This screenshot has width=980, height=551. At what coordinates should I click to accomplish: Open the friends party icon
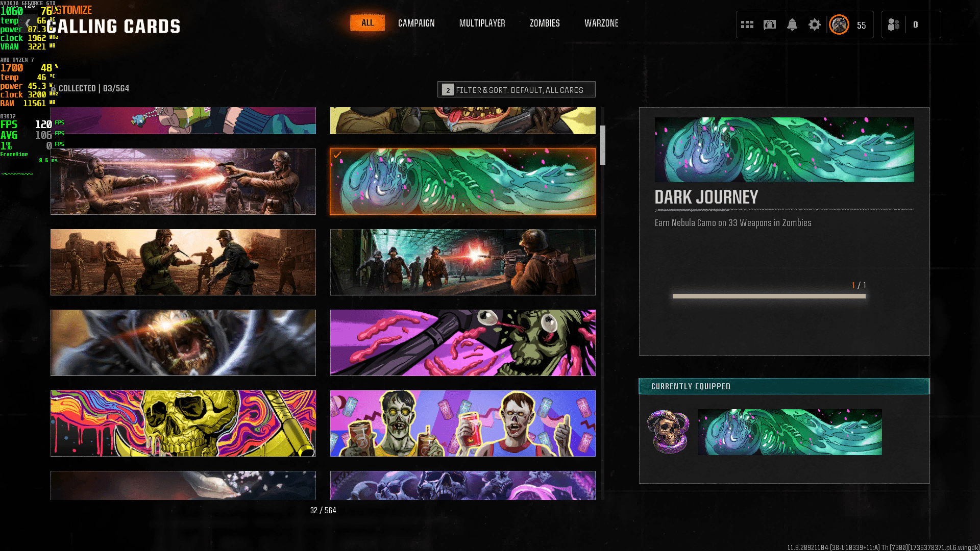click(x=894, y=24)
